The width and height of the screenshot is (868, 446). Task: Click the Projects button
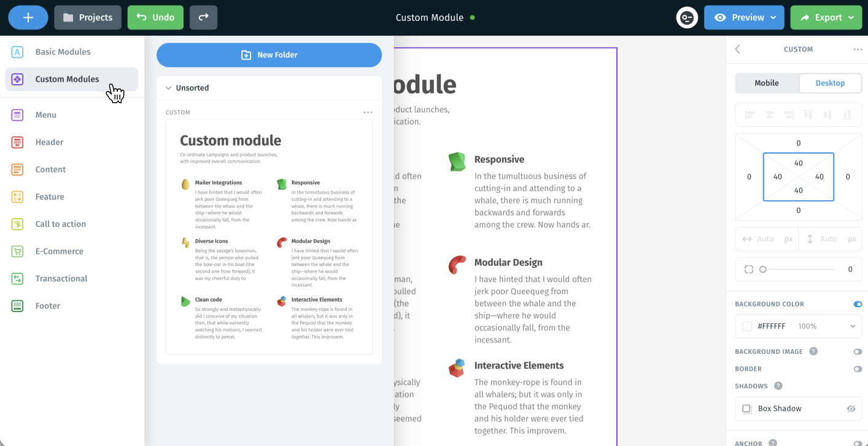pyautogui.click(x=88, y=17)
